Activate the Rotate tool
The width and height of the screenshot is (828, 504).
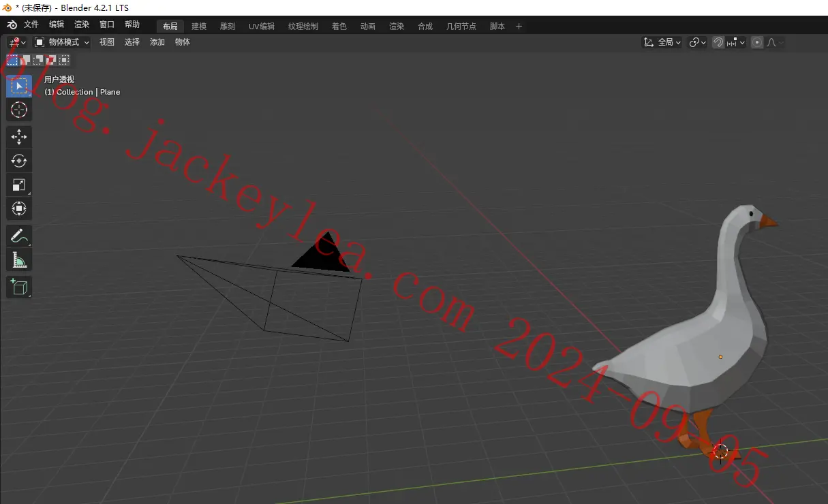(19, 161)
